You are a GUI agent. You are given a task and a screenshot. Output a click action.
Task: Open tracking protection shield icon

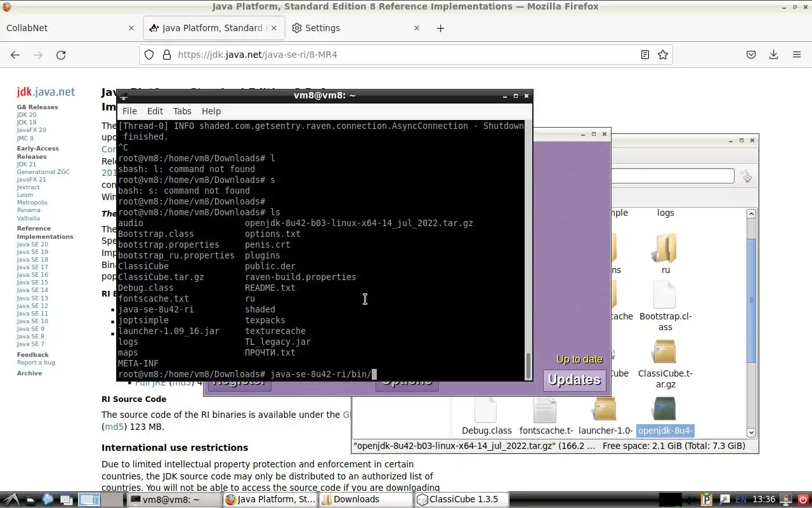pyautogui.click(x=149, y=55)
